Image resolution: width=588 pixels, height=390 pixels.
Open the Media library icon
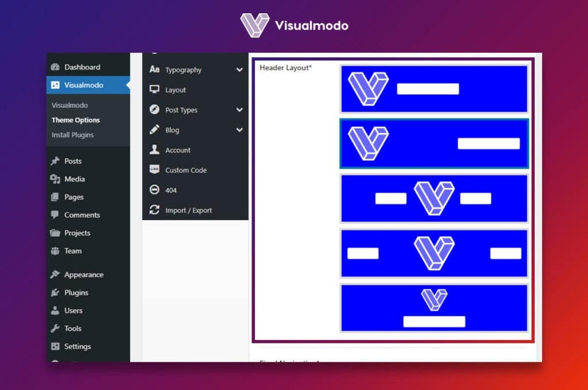[x=57, y=179]
